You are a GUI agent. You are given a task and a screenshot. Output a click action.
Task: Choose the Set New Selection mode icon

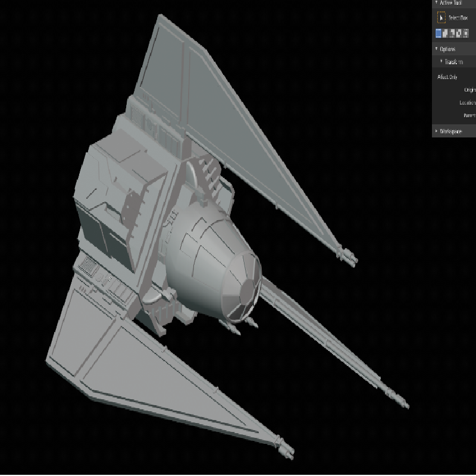click(x=439, y=33)
